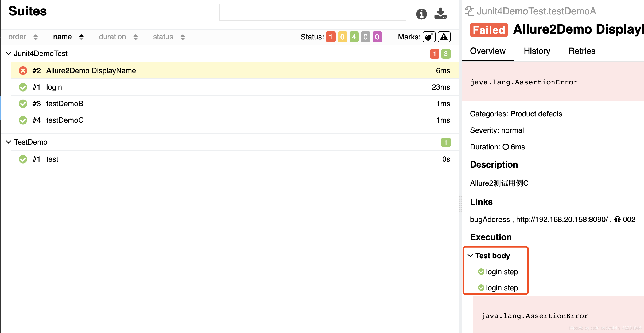The image size is (644, 333).
Task: Toggle the red failed status filter
Action: point(331,37)
